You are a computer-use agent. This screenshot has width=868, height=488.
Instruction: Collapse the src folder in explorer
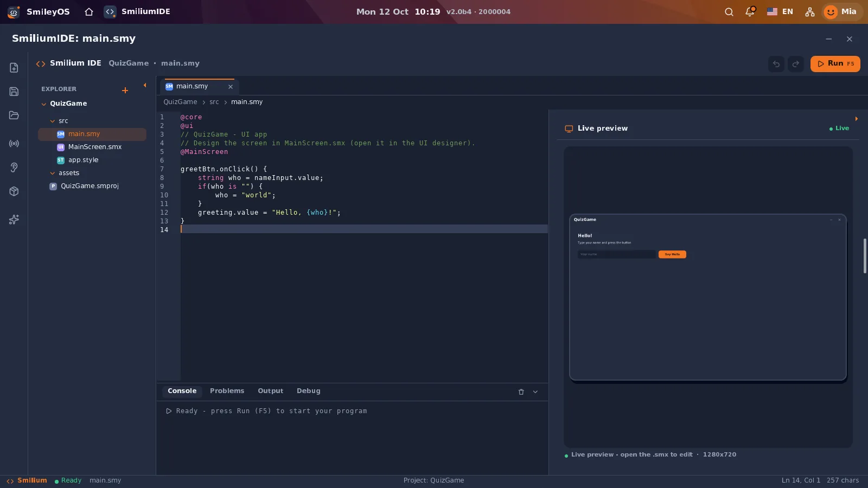[53, 121]
